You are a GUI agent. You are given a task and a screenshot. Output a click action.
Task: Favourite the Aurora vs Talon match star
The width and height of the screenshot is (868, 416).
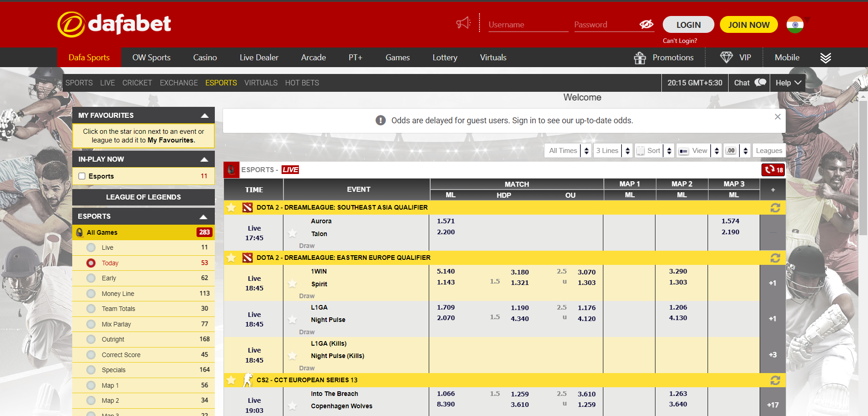click(292, 233)
